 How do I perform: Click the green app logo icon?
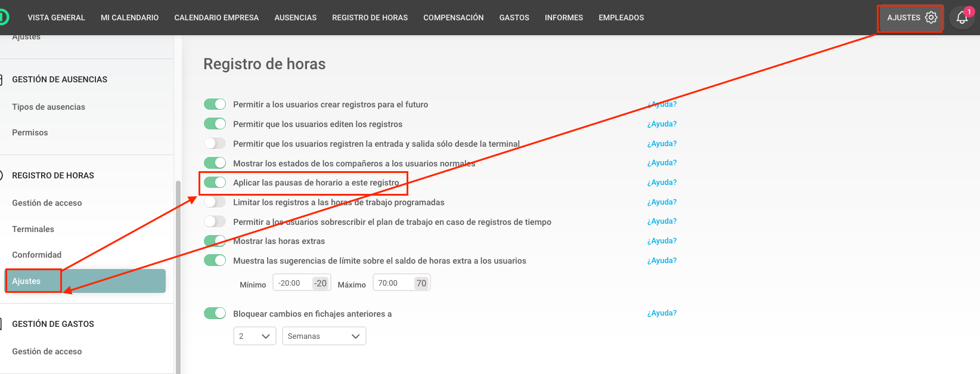(x=4, y=17)
